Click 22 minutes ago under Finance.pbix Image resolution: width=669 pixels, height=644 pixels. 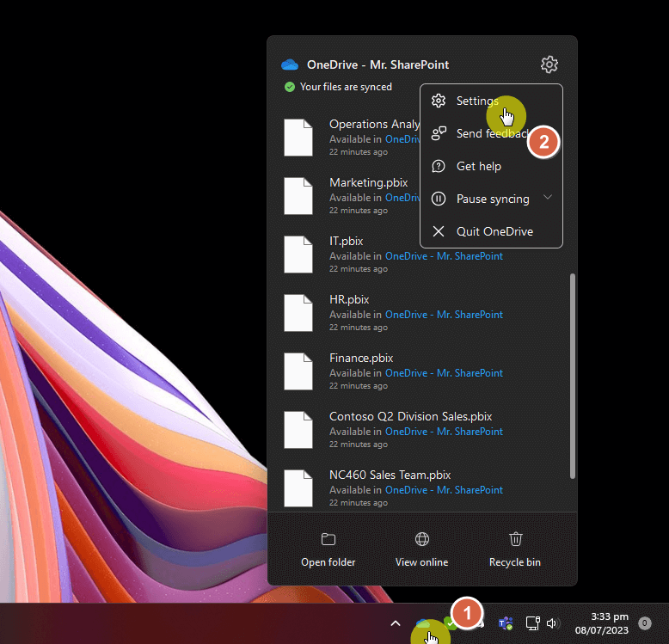pos(359,385)
